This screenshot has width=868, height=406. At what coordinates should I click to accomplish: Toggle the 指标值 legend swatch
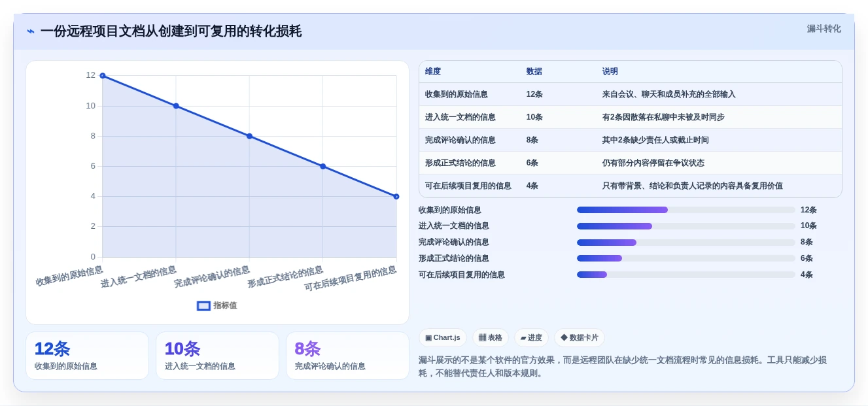[204, 305]
